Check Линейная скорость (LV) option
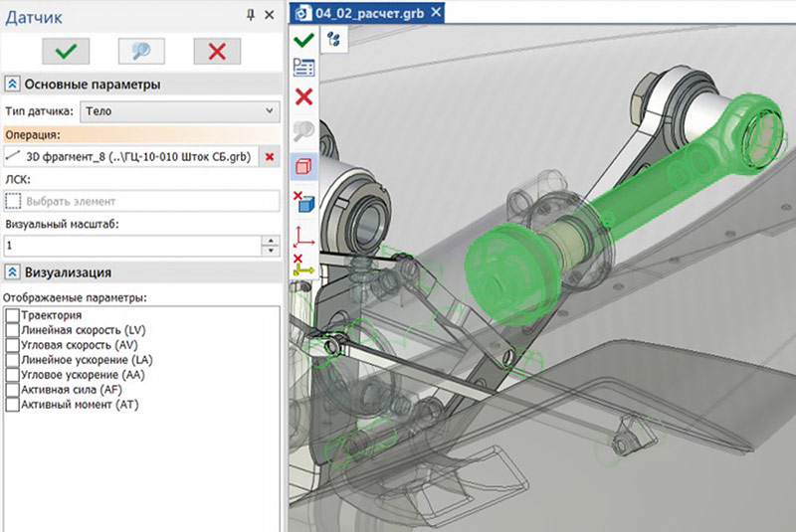Viewport: 796px width, 532px height. click(12, 330)
